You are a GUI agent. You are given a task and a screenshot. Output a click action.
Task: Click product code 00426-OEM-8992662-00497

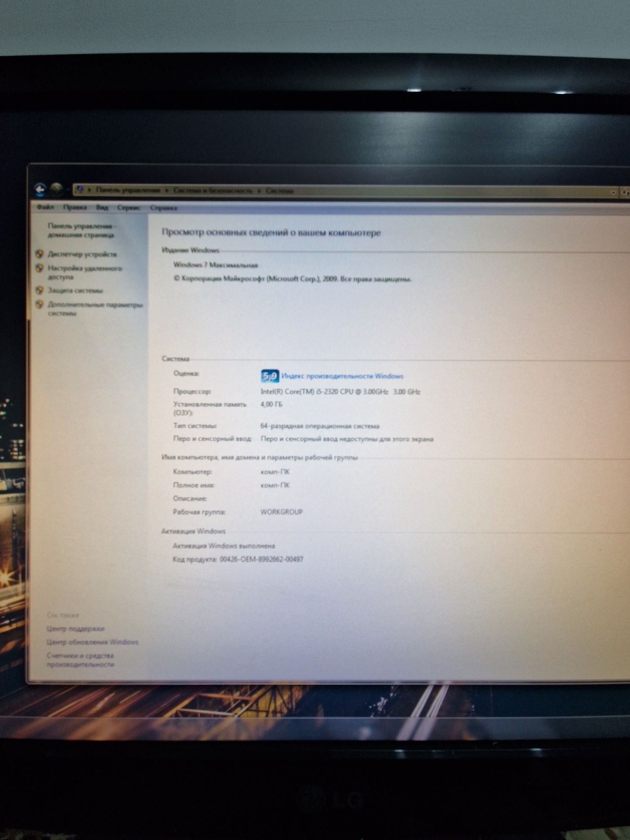pyautogui.click(x=261, y=559)
